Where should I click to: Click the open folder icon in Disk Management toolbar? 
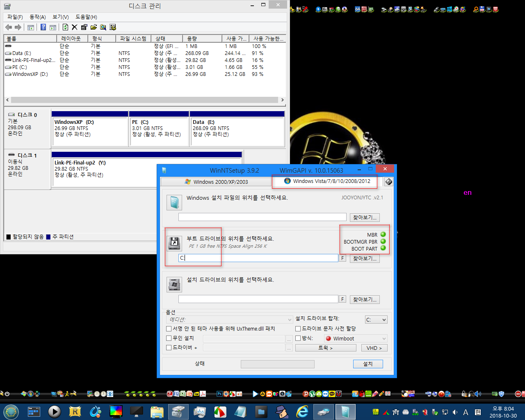tap(94, 27)
